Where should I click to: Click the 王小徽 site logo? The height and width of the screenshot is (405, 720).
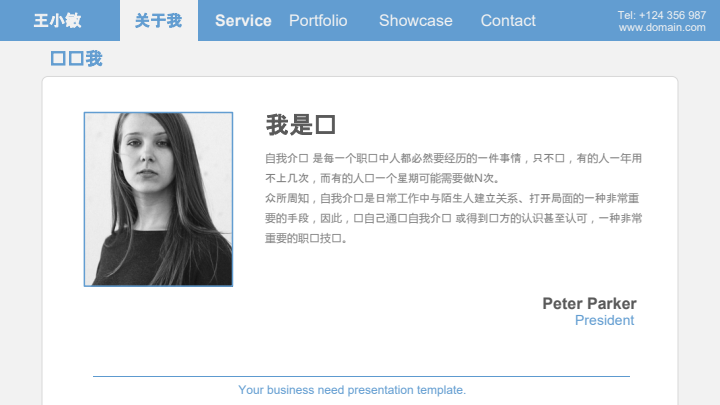tap(57, 21)
